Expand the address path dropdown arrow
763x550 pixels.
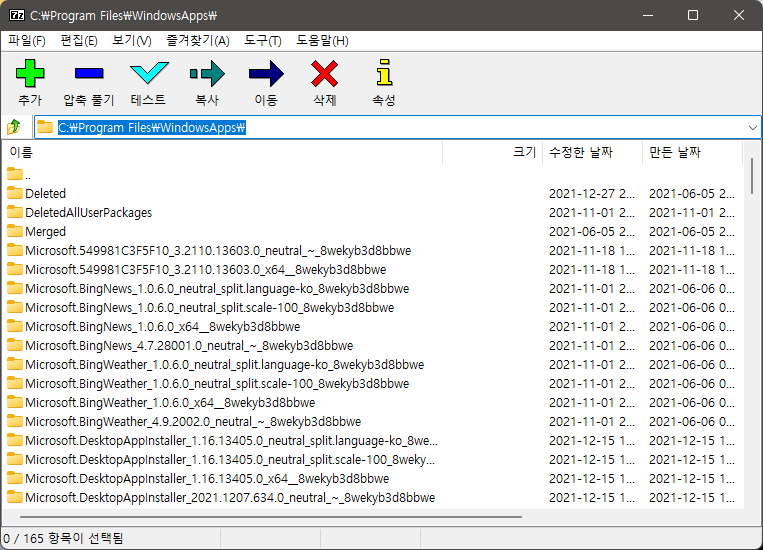pyautogui.click(x=752, y=128)
